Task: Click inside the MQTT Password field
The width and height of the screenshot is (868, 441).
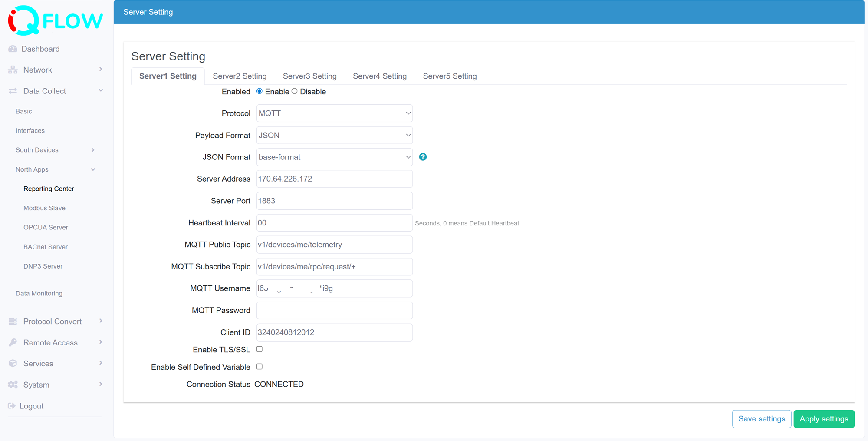Action: [x=334, y=310]
